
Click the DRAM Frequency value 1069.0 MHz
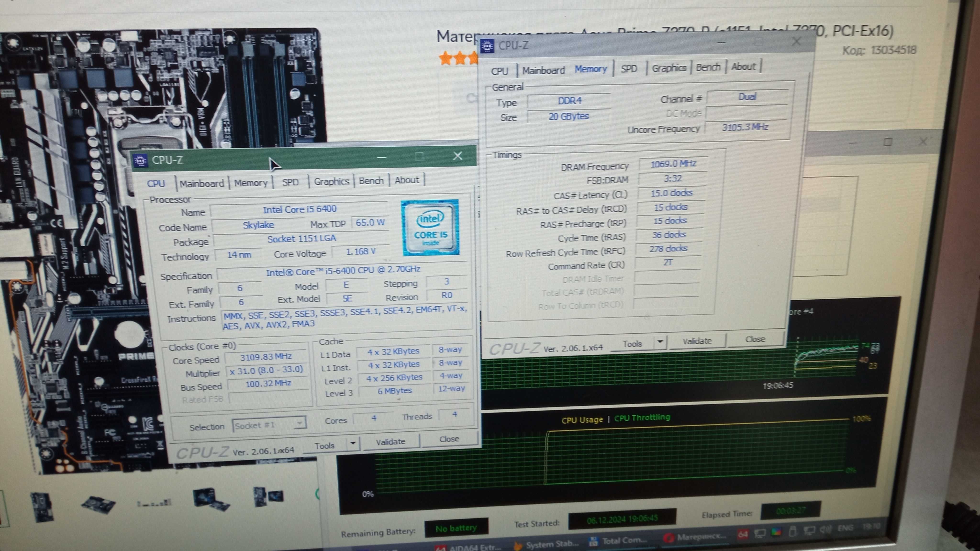[x=673, y=164]
